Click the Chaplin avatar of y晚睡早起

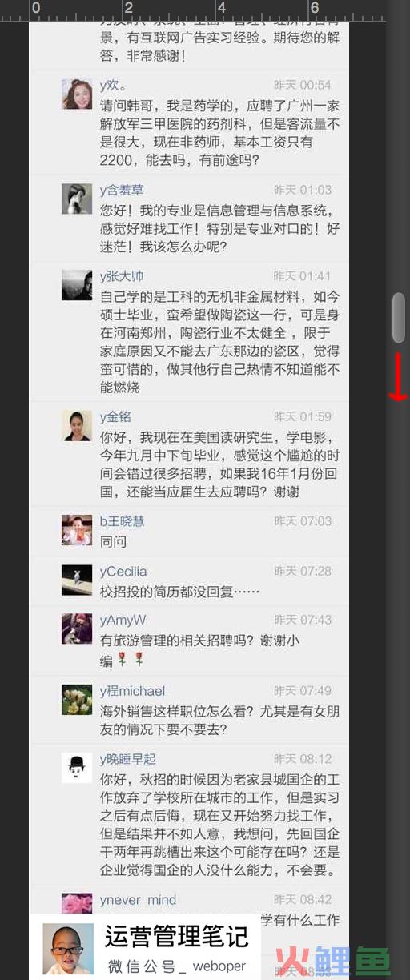pos(77,768)
